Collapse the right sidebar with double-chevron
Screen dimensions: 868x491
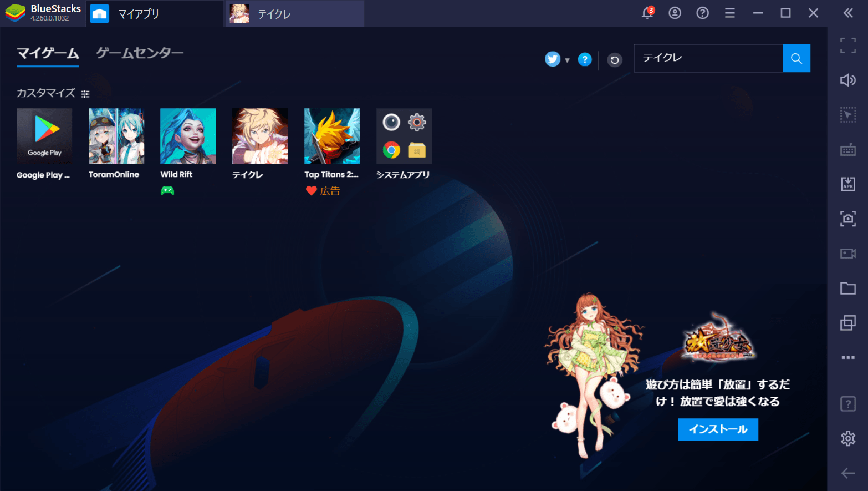pos(848,13)
